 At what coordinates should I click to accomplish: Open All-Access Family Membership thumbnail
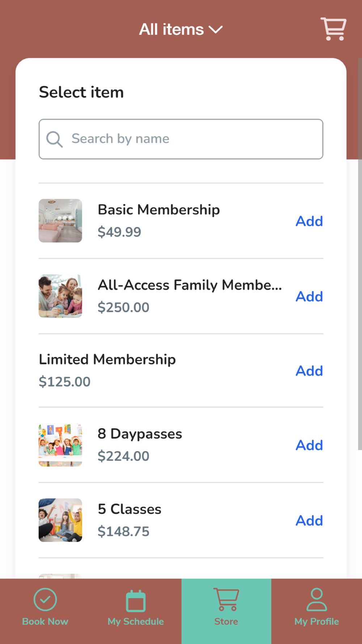pos(60,296)
